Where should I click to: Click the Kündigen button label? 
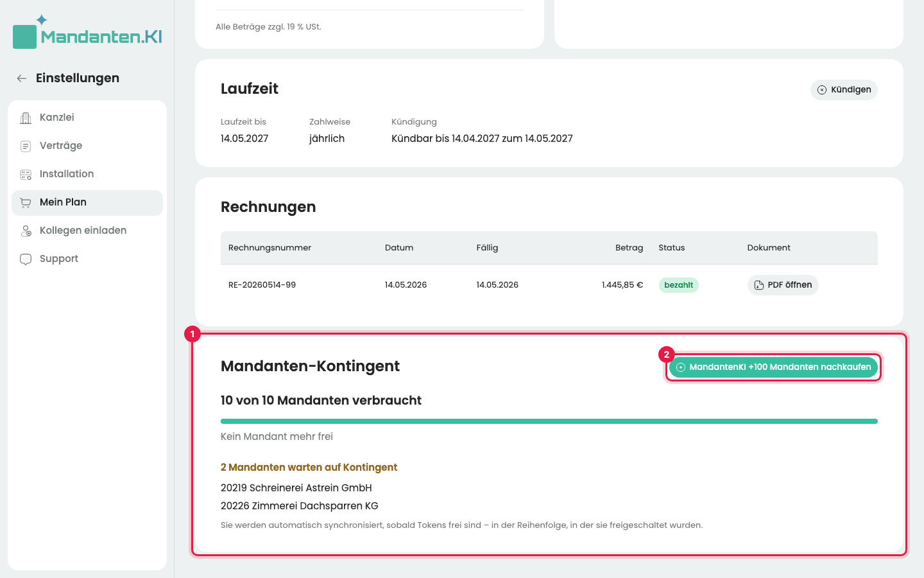851,90
